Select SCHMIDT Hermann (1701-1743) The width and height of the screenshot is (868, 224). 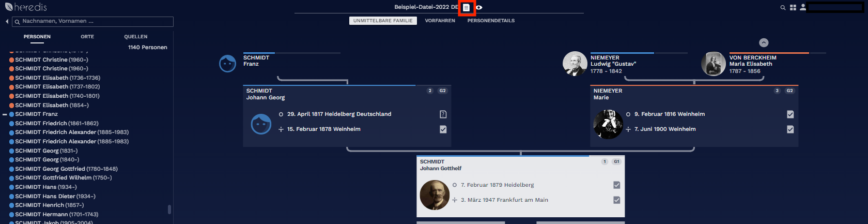point(57,214)
